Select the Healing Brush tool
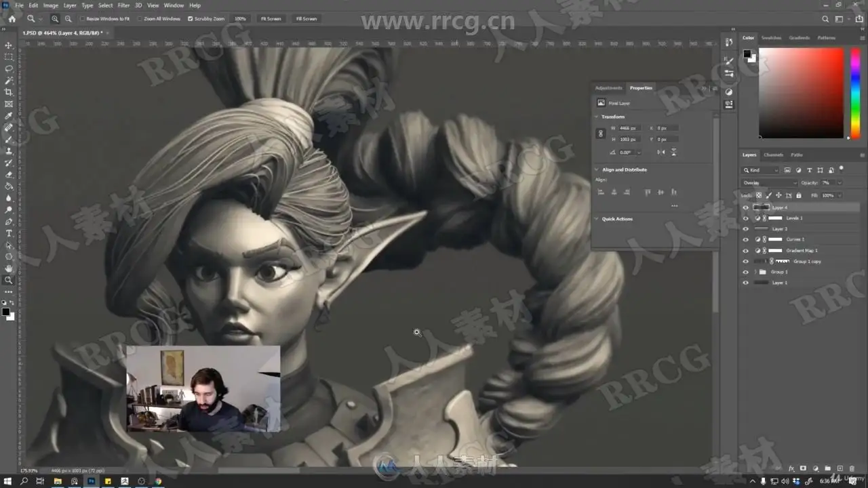868x488 pixels. 9,127
